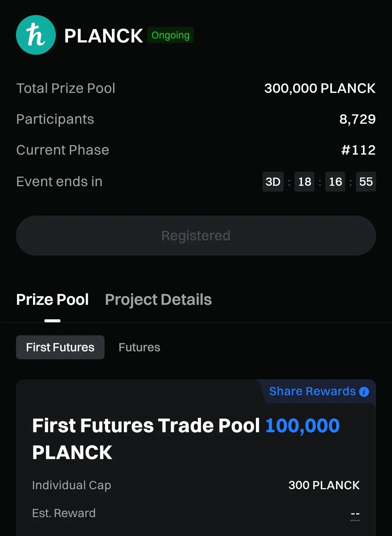Click the PLANCK project title
The width and height of the screenshot is (392, 536).
[103, 36]
